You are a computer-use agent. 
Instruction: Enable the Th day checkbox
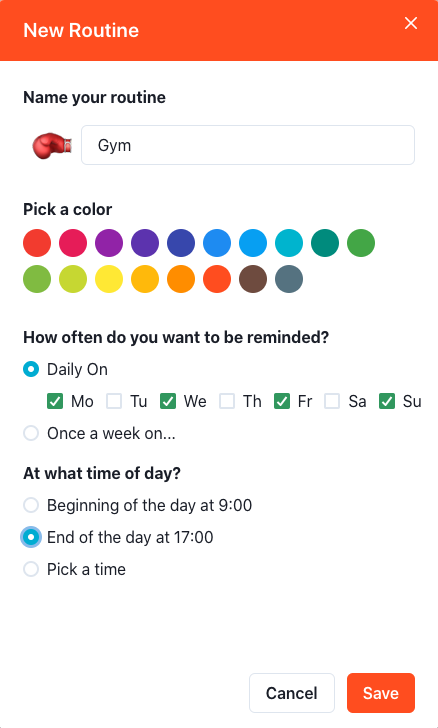click(x=227, y=401)
